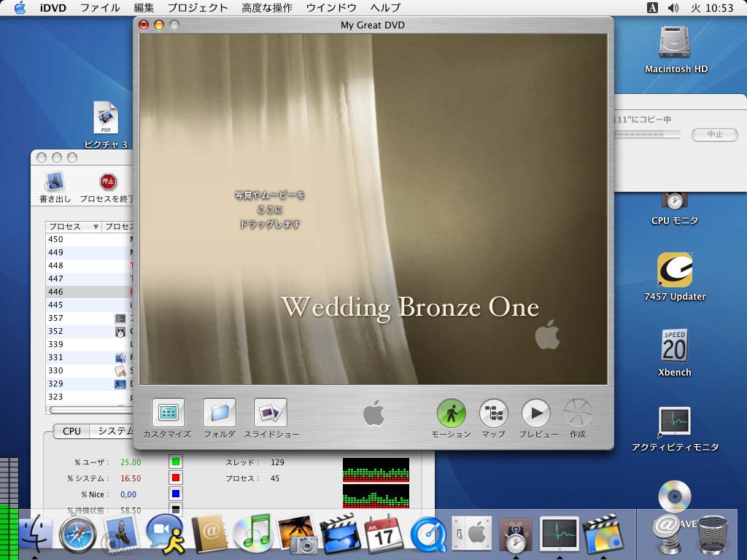Create a スライドショー in iDVD
747x560 pixels.
(x=271, y=413)
